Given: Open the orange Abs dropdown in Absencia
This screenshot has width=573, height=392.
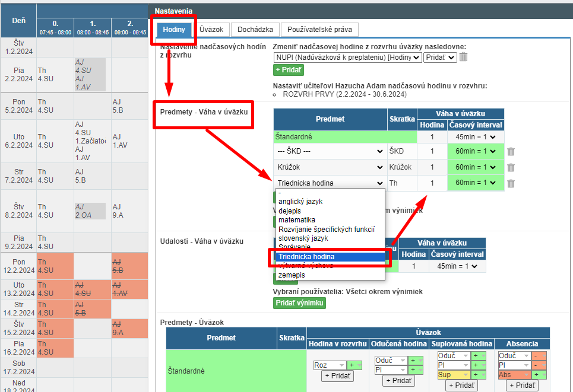Looking at the screenshot, I should tap(514, 375).
